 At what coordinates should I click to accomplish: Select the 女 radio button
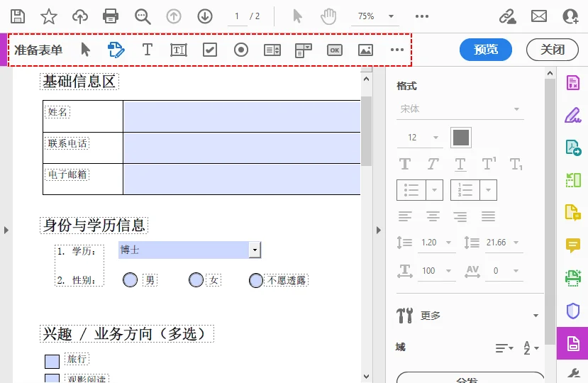point(196,280)
